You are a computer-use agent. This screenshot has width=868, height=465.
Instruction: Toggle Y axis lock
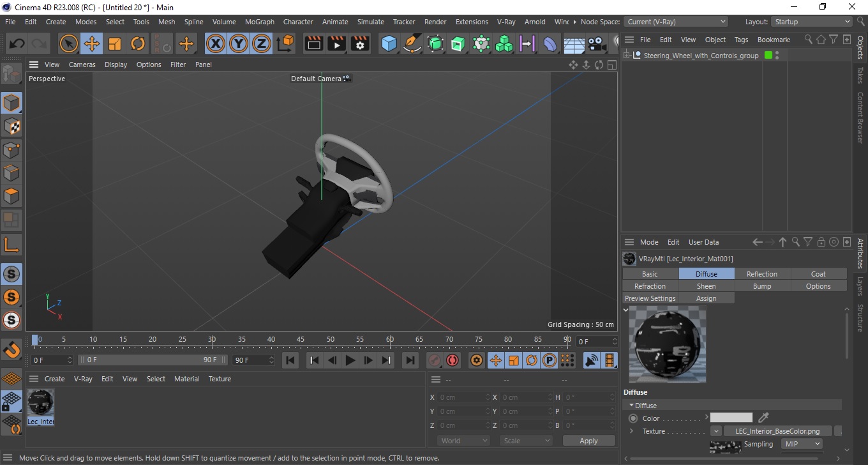pos(239,44)
